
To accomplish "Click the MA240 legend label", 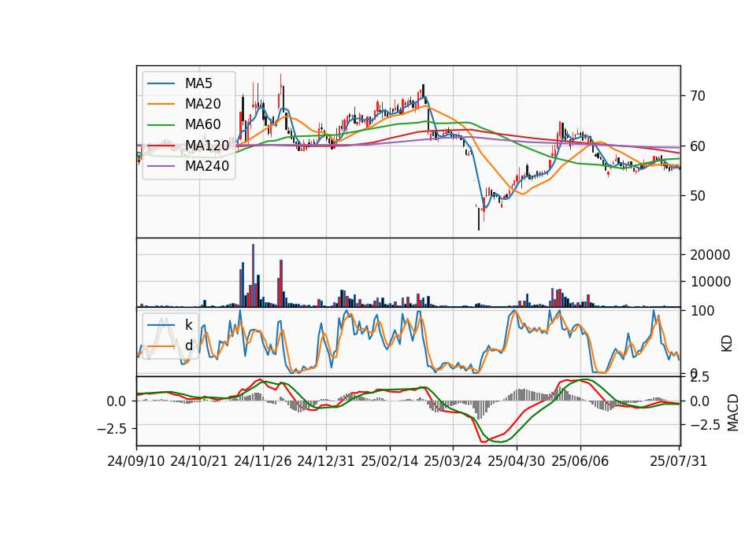I will click(207, 166).
